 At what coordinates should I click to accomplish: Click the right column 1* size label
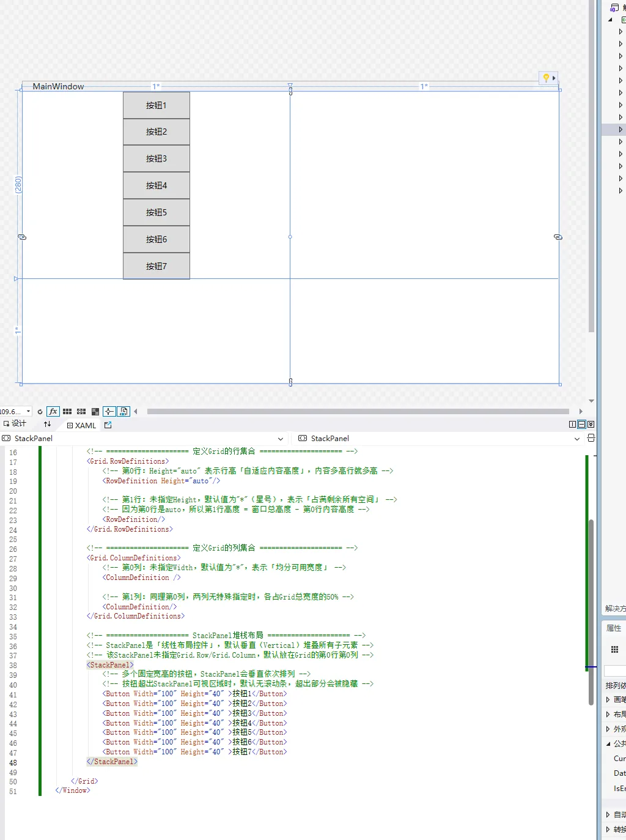pos(424,86)
